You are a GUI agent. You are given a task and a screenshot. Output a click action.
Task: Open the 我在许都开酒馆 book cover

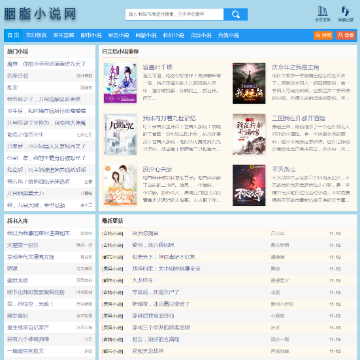(249, 134)
